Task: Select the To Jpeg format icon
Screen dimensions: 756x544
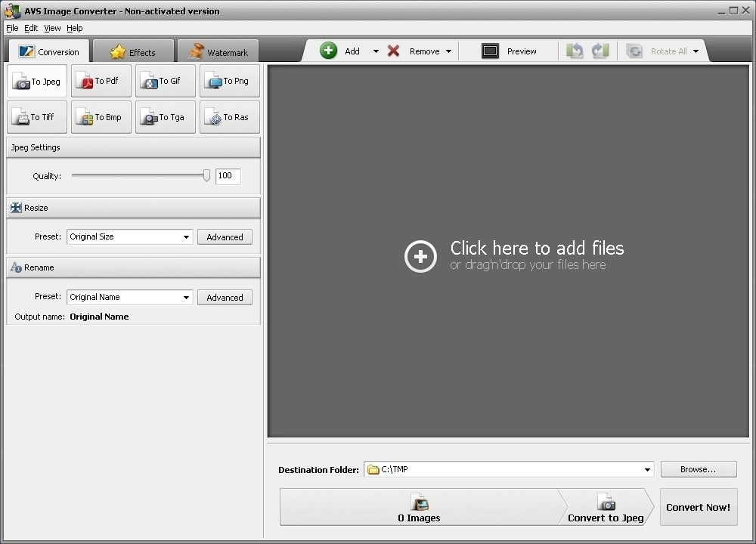Action: pos(36,81)
